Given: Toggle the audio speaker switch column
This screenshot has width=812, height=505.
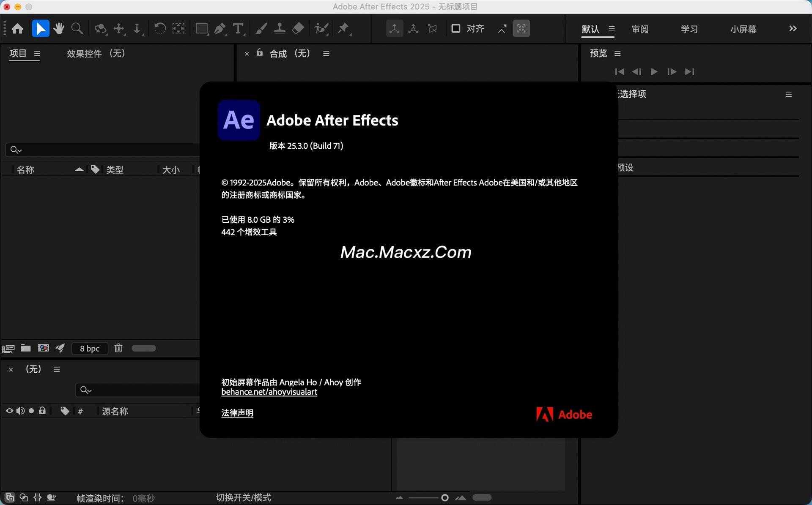Looking at the screenshot, I should tap(20, 411).
